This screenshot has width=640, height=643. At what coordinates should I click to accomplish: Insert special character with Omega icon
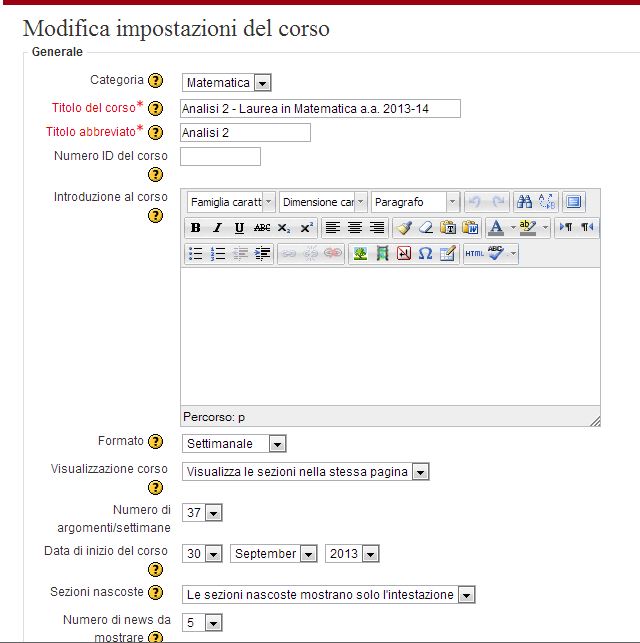pyautogui.click(x=426, y=254)
